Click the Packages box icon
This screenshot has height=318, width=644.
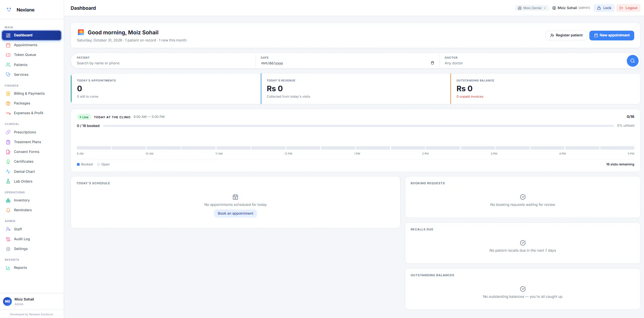click(8, 103)
